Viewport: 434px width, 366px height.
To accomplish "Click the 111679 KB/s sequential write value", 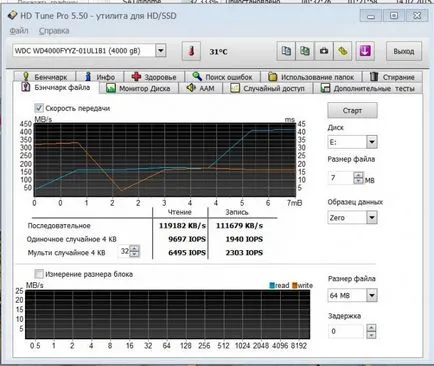I will pyautogui.click(x=239, y=226).
